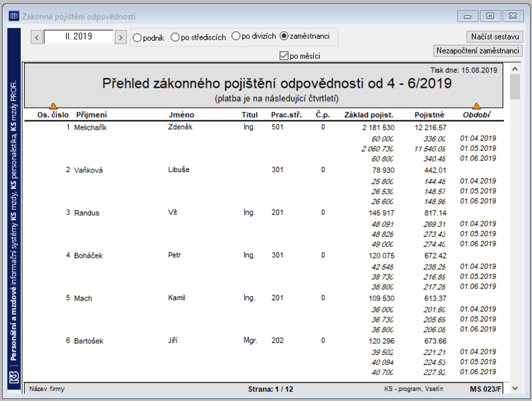Click the vertical scrollbar thumb
The height and width of the screenshot is (401, 532).
coord(515,86)
